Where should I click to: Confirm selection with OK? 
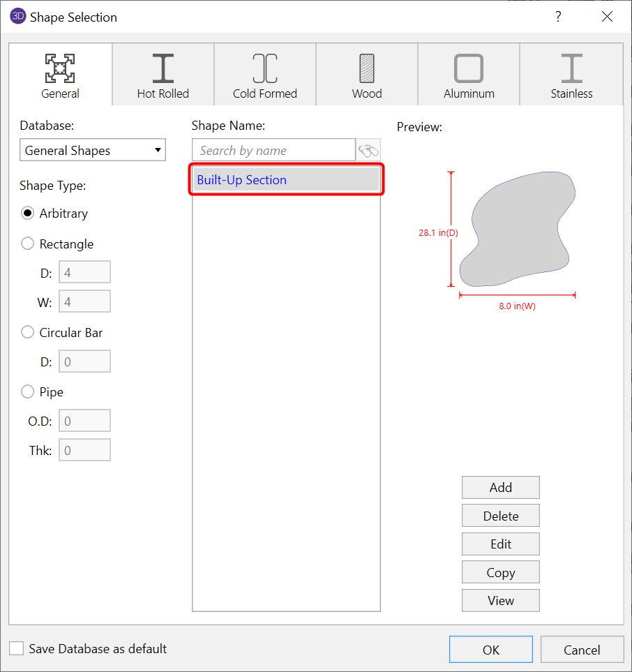[490, 649]
